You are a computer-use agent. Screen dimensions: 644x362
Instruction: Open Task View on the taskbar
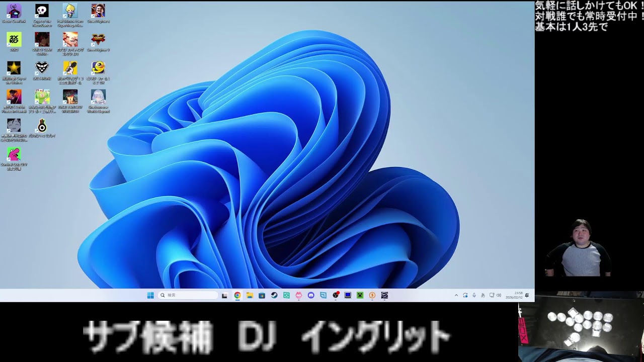(x=225, y=296)
